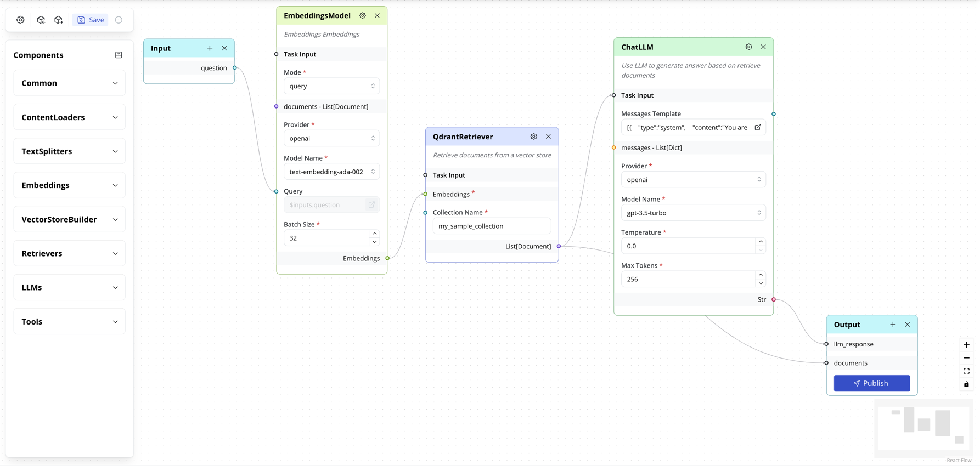Click the Embeddings input handle on QdrantRetriever
Image resolution: width=980 pixels, height=466 pixels.
(425, 194)
